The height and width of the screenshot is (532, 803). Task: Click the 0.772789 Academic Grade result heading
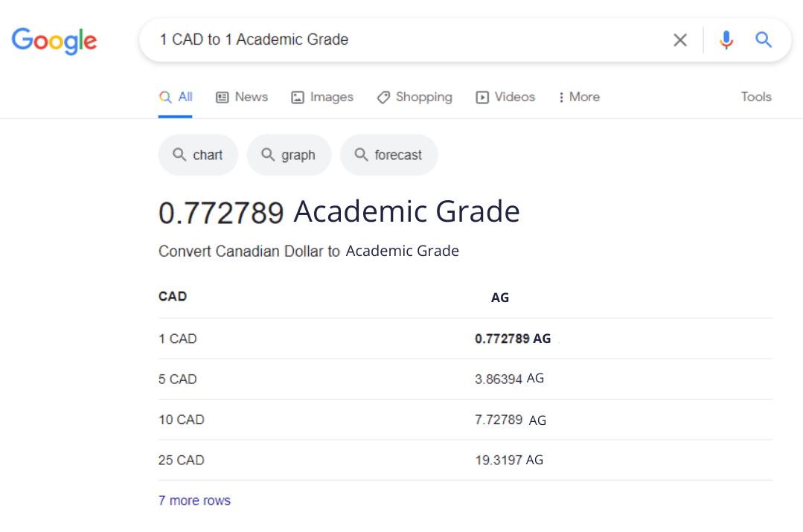[339, 211]
